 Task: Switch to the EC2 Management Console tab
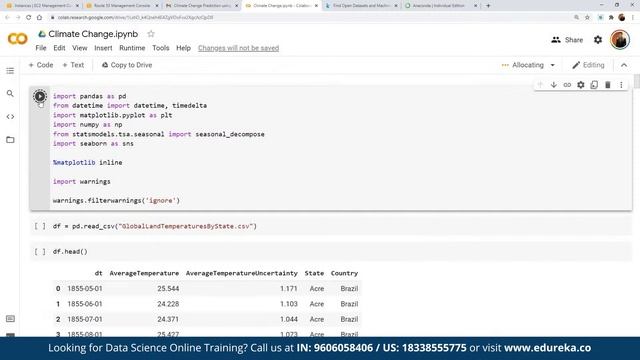42,6
